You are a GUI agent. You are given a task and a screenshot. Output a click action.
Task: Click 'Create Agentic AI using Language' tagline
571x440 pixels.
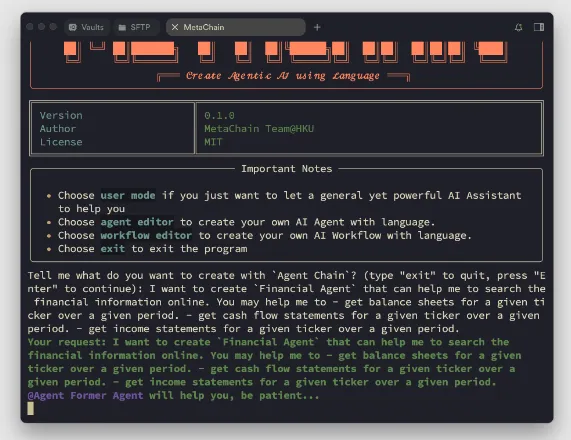pyautogui.click(x=283, y=76)
